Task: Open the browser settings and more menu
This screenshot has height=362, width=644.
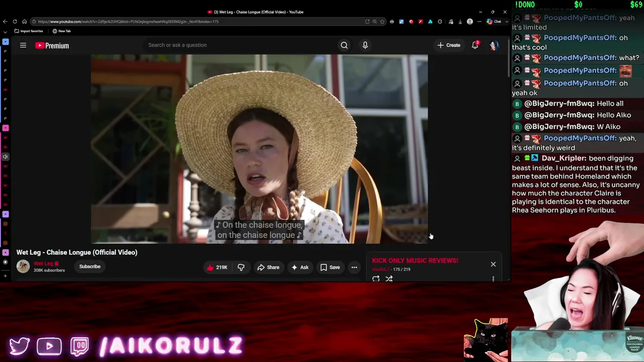Action: click(479, 22)
